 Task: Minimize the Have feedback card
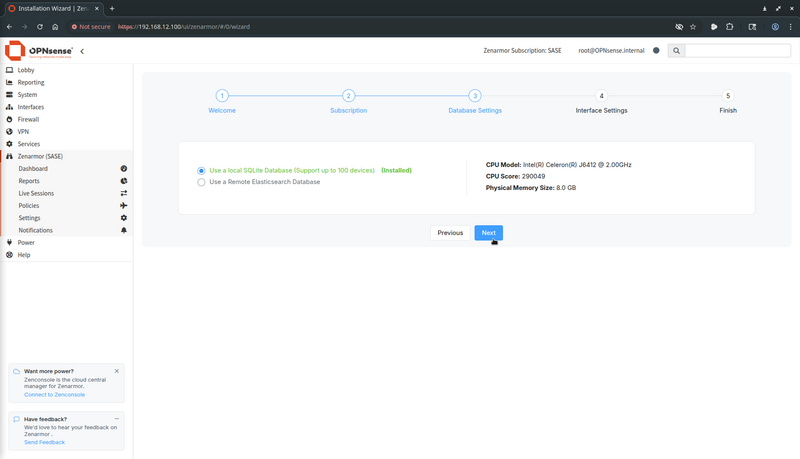(x=117, y=419)
